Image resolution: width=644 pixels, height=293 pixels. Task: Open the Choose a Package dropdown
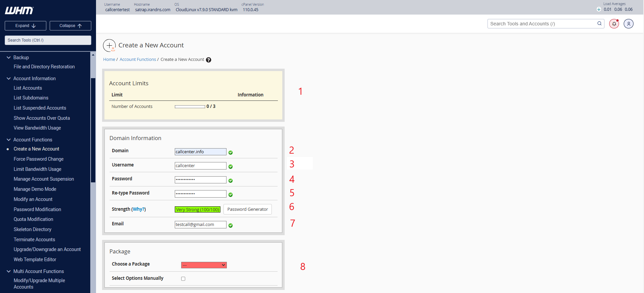pos(204,265)
